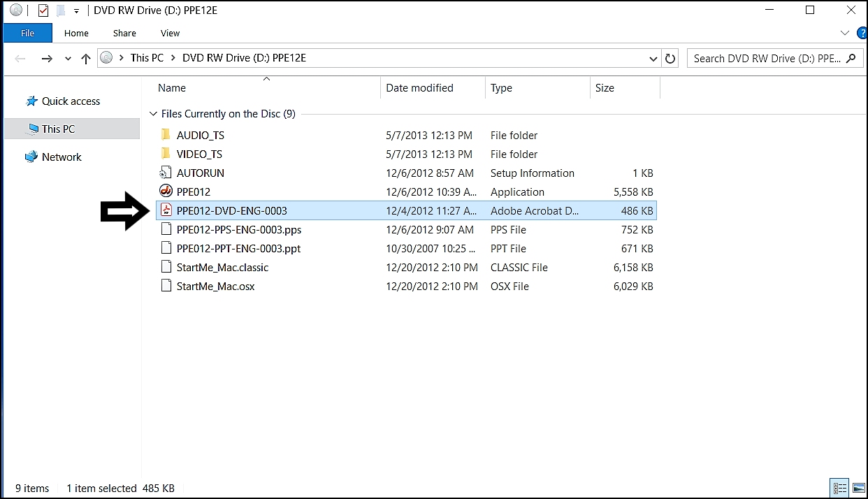Click DVD RW Drive (D:) PPE12E breadcrumb
Viewport: 868px width, 499px height.
click(244, 58)
